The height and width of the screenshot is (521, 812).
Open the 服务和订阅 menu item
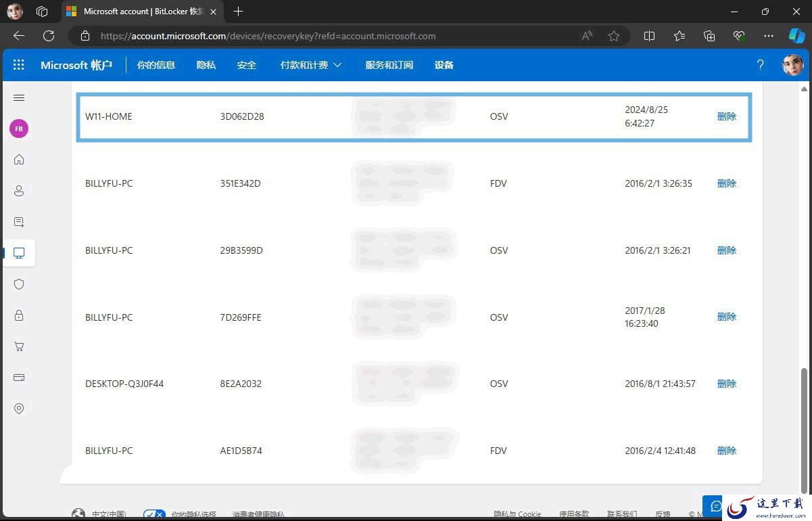(x=389, y=65)
